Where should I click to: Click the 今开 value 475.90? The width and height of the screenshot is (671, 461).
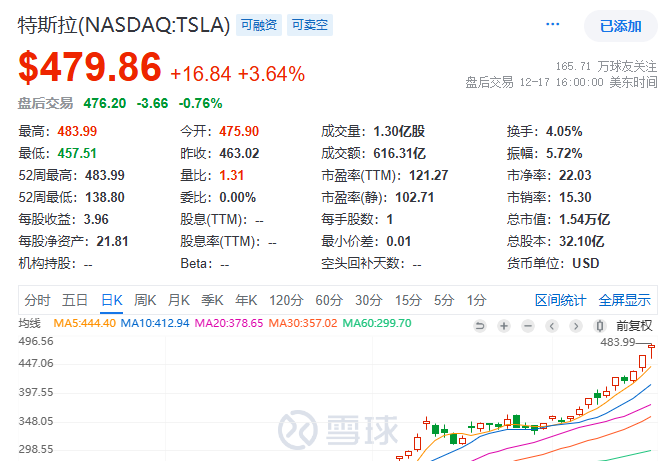tap(239, 131)
